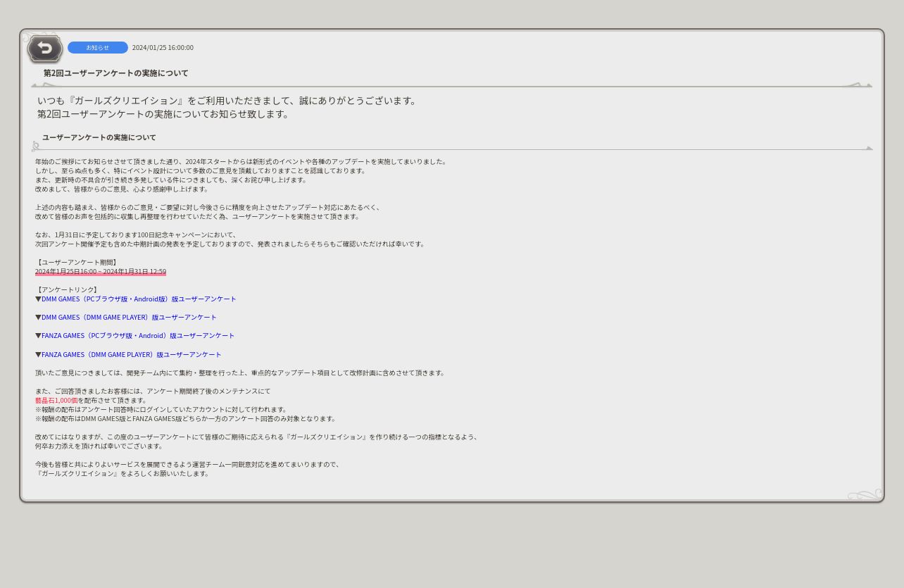Click the note about DMM GAMES版とFANZA GAMES版
Viewport: 904px width, 588px height.
(186, 418)
